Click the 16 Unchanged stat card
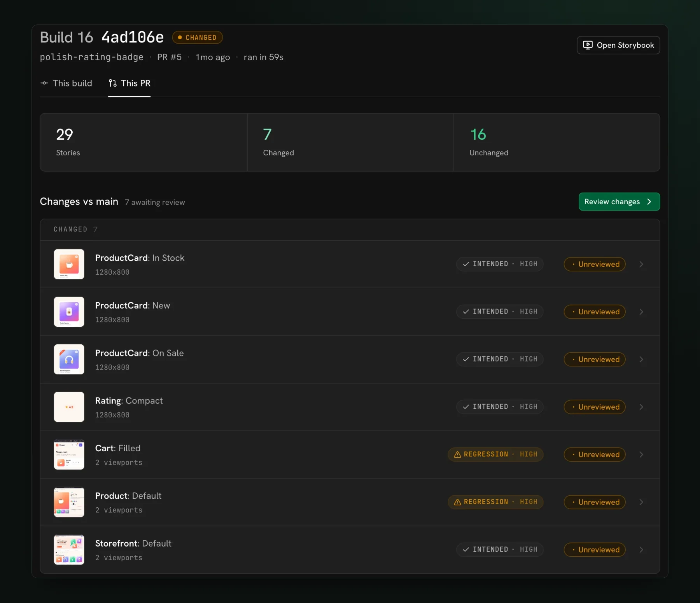The width and height of the screenshot is (700, 603). (x=556, y=142)
